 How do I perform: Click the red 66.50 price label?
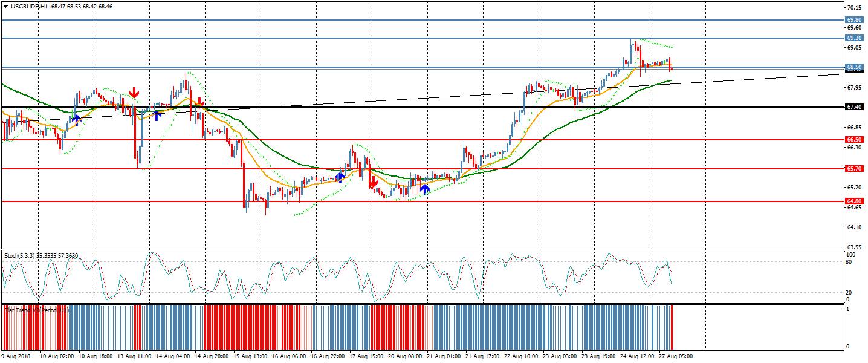click(854, 140)
